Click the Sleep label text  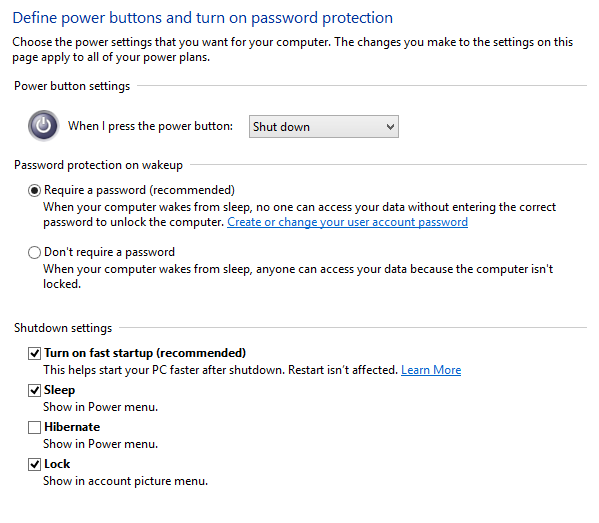[x=59, y=390]
